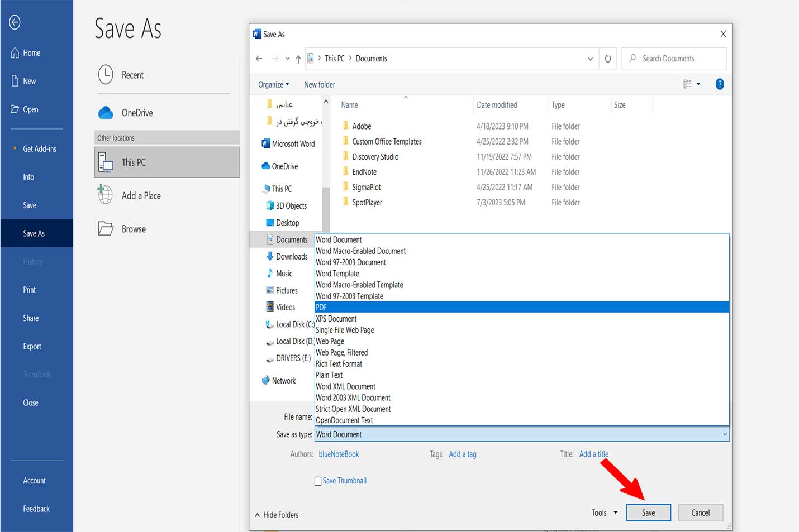The image size is (799, 532).
Task: Click the Search Documents field
Action: [674, 59]
